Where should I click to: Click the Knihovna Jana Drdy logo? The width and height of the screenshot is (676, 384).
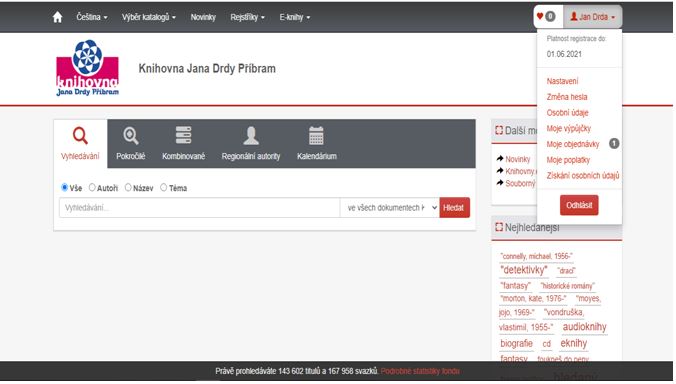88,68
